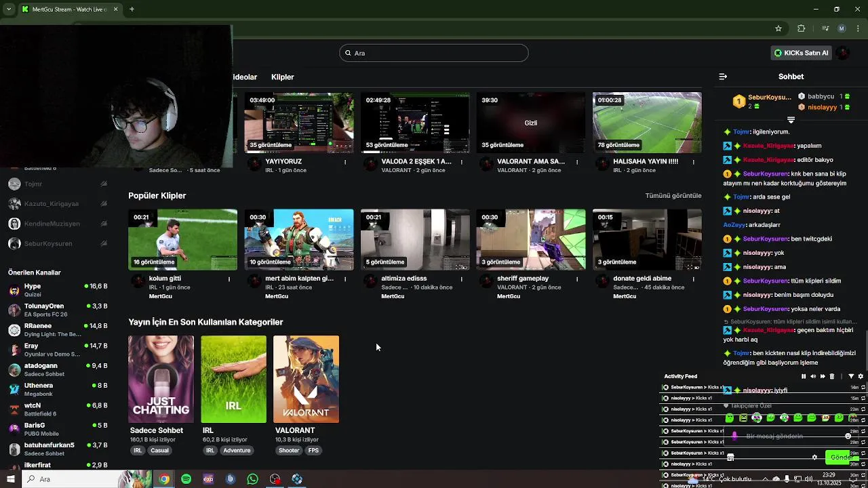The image size is (868, 488).
Task: Open options menu for YAYIYORUZ video
Action: pyautogui.click(x=345, y=162)
